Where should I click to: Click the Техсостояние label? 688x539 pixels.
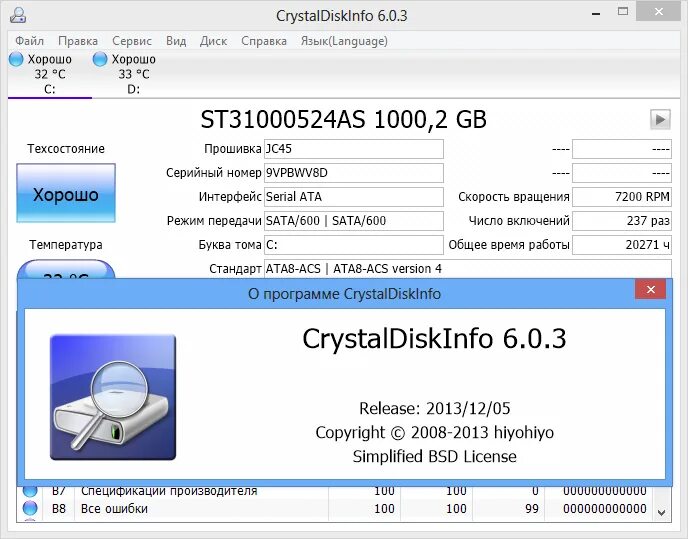point(66,149)
